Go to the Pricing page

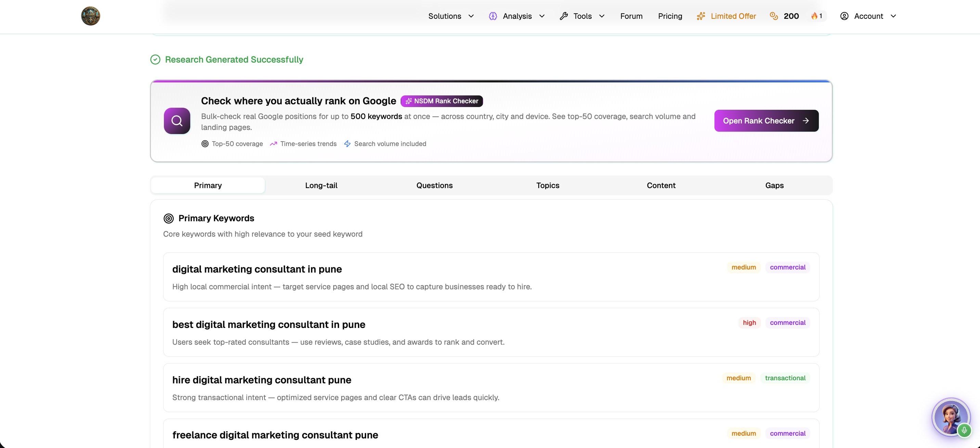tap(670, 16)
